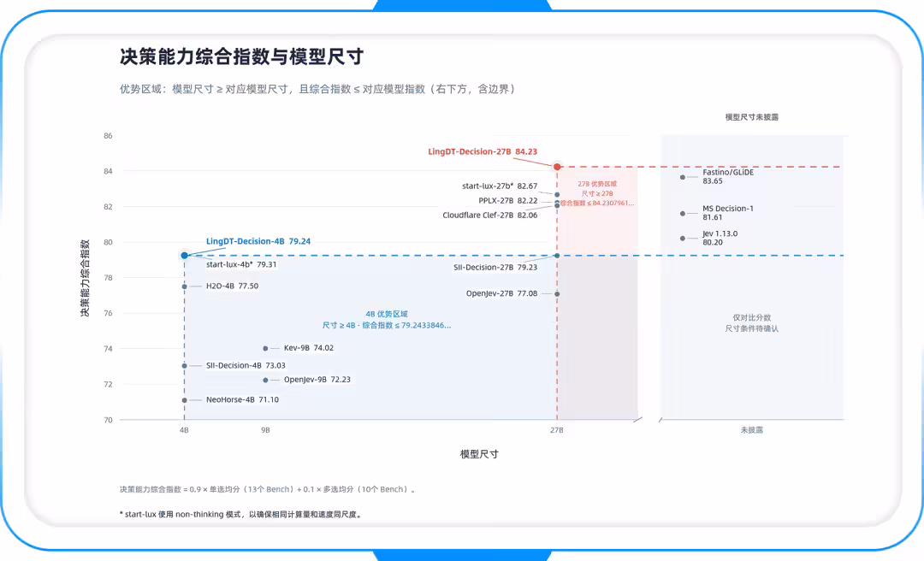This screenshot has width=924, height=561.
Task: Click the OpenJev-27B data point
Action: click(557, 293)
